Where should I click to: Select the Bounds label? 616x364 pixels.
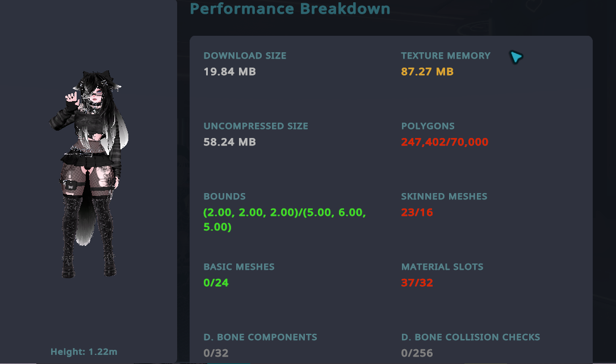click(224, 196)
